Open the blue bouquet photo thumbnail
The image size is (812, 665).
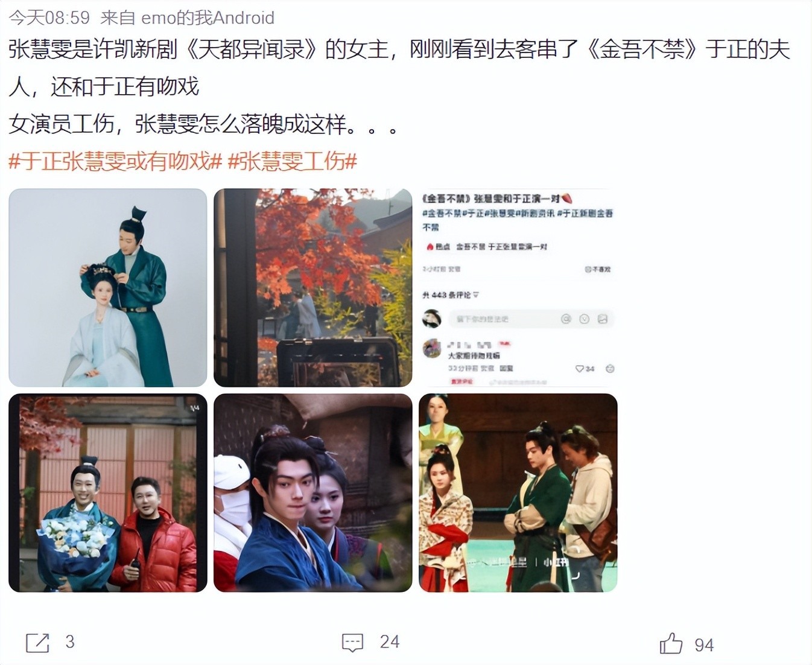point(108,493)
